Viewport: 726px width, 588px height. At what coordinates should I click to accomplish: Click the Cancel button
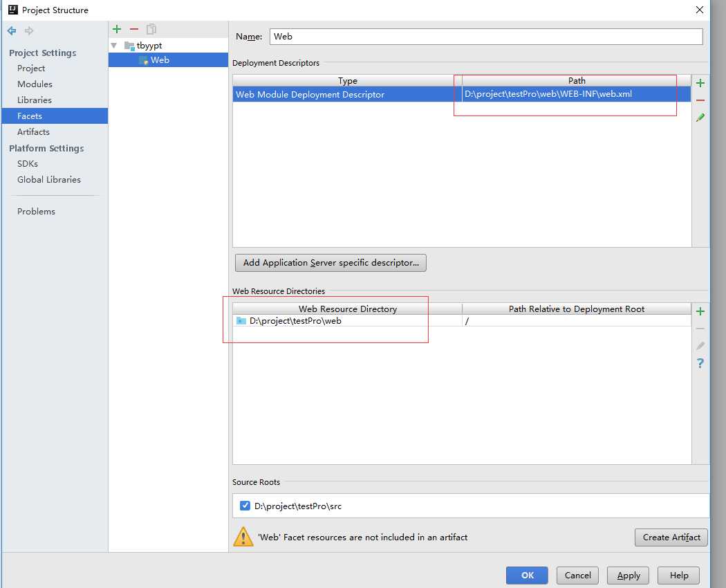(x=577, y=576)
